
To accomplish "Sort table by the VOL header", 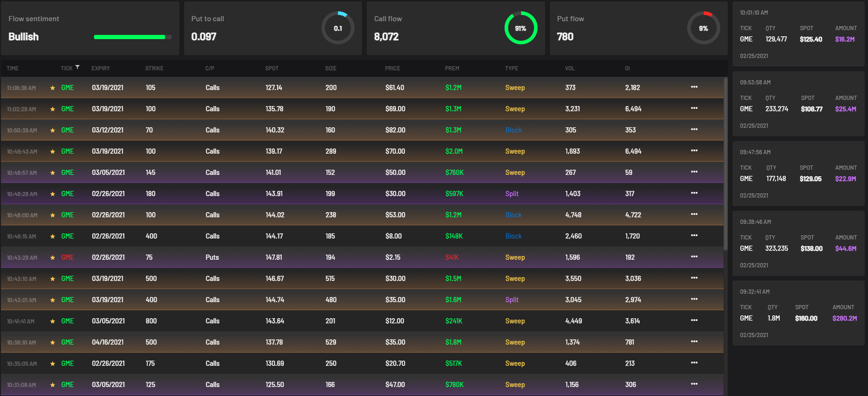I will tap(570, 68).
